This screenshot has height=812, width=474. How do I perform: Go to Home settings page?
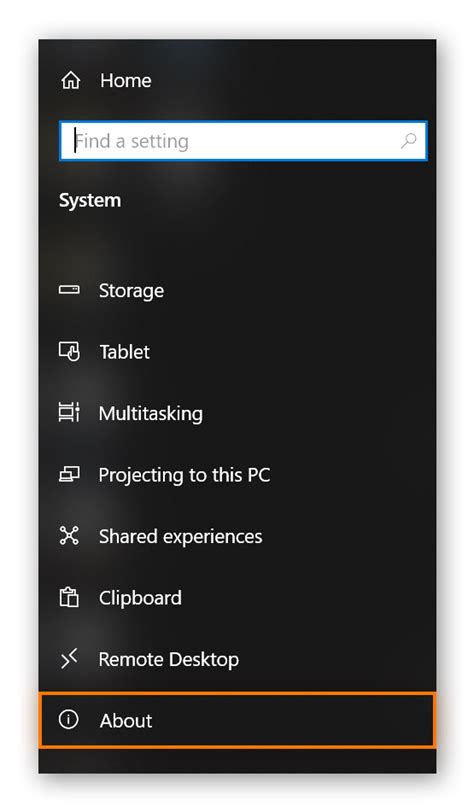pyautogui.click(x=125, y=81)
